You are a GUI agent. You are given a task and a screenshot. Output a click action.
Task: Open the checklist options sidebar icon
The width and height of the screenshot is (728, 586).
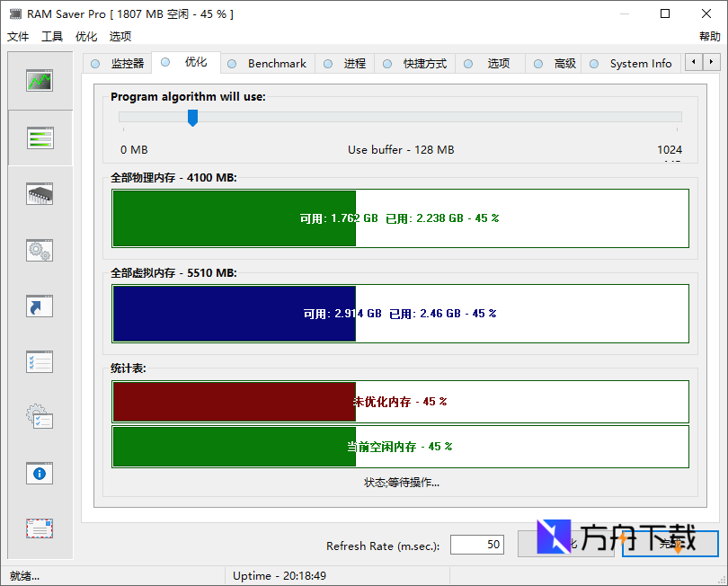pyautogui.click(x=39, y=361)
